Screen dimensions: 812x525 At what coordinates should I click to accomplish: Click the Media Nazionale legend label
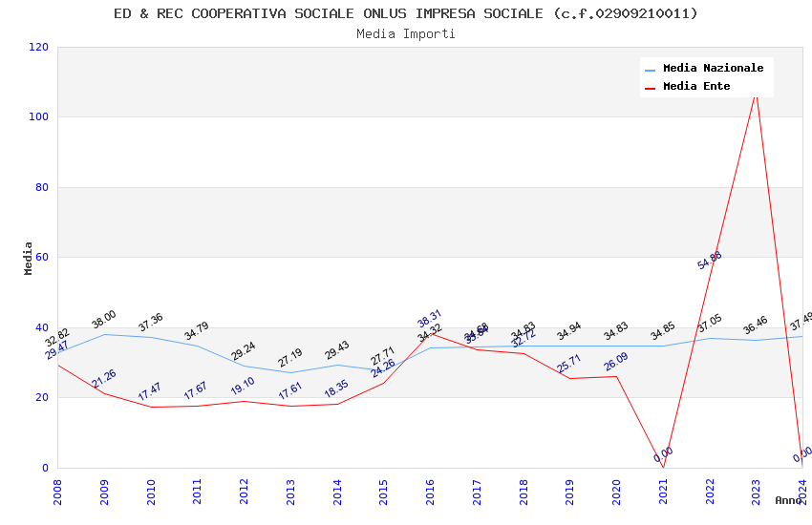tap(713, 68)
